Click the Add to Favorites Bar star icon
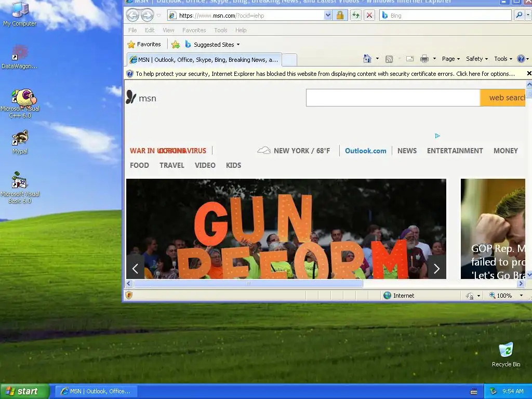 pyautogui.click(x=176, y=45)
